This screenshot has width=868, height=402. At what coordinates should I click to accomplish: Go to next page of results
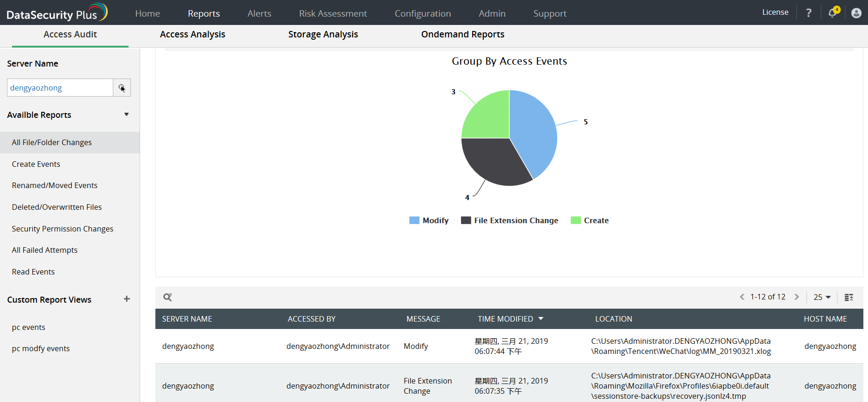point(796,297)
